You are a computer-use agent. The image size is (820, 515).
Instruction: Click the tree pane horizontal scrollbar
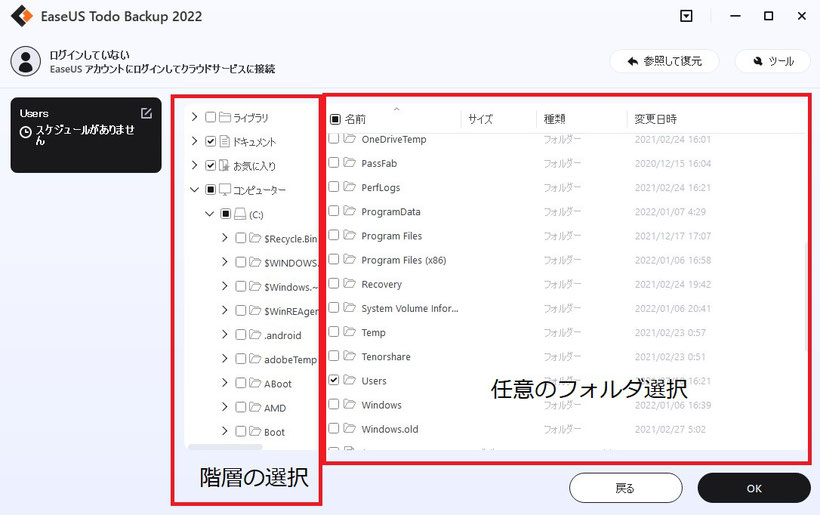pyautogui.click(x=225, y=447)
